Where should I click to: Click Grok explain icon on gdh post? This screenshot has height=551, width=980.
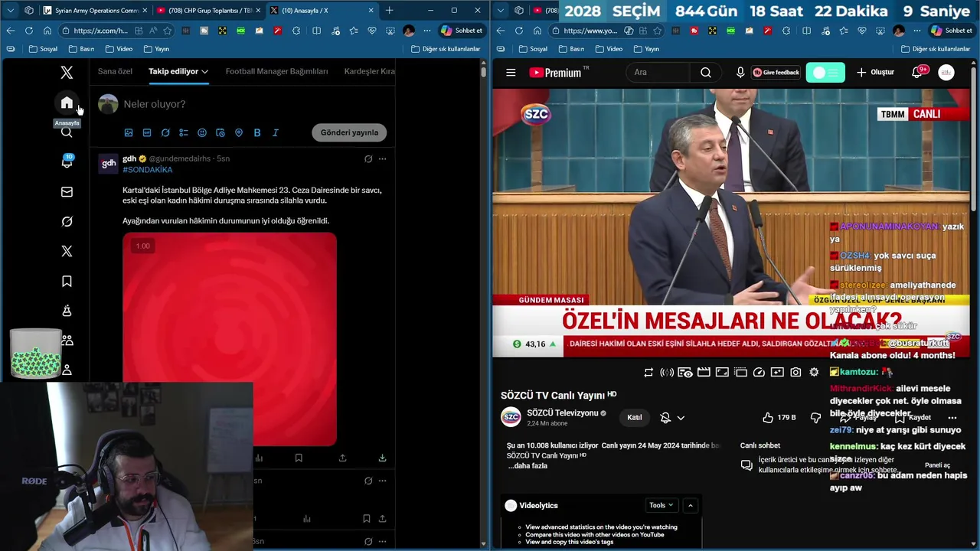pos(368,158)
